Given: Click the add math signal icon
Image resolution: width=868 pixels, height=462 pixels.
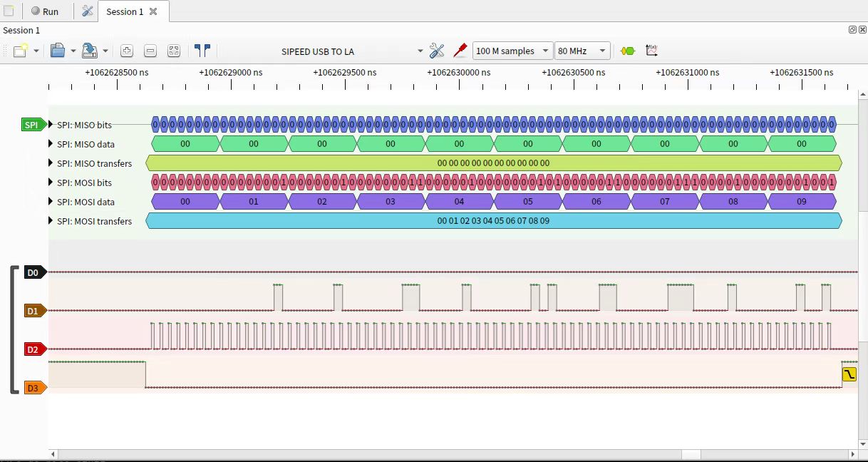Looking at the screenshot, I should (651, 51).
